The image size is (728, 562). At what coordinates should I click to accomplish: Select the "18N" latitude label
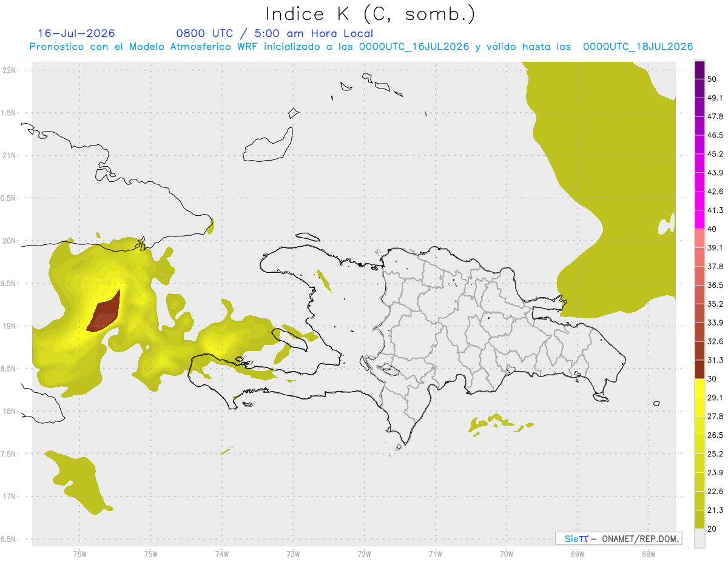[x=10, y=412]
